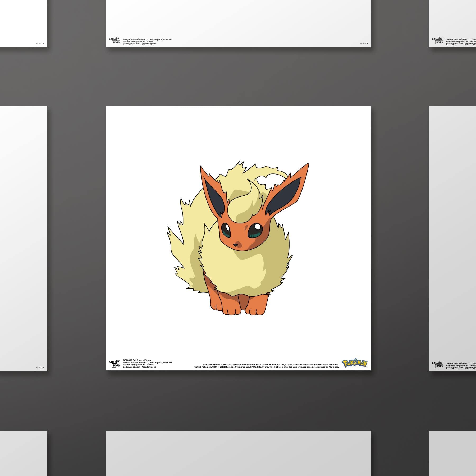
Task: Select the "GP00983 Pokémon - Flareon" text
Action: point(138,360)
